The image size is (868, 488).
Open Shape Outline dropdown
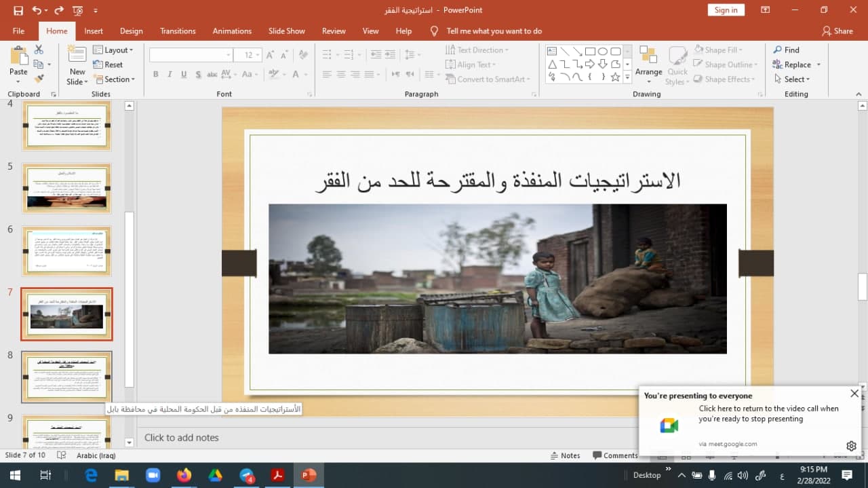coord(724,64)
